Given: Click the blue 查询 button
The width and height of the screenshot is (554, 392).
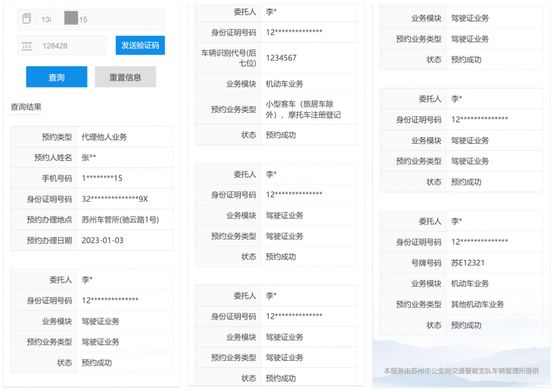Looking at the screenshot, I should pos(56,77).
